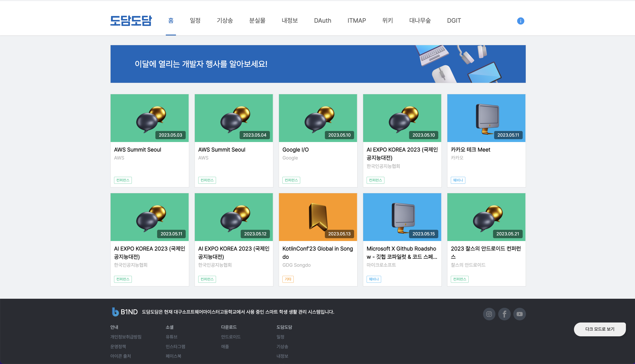Click the 안드로이드 download link
Screen dimensions: 635x364
[230, 337]
